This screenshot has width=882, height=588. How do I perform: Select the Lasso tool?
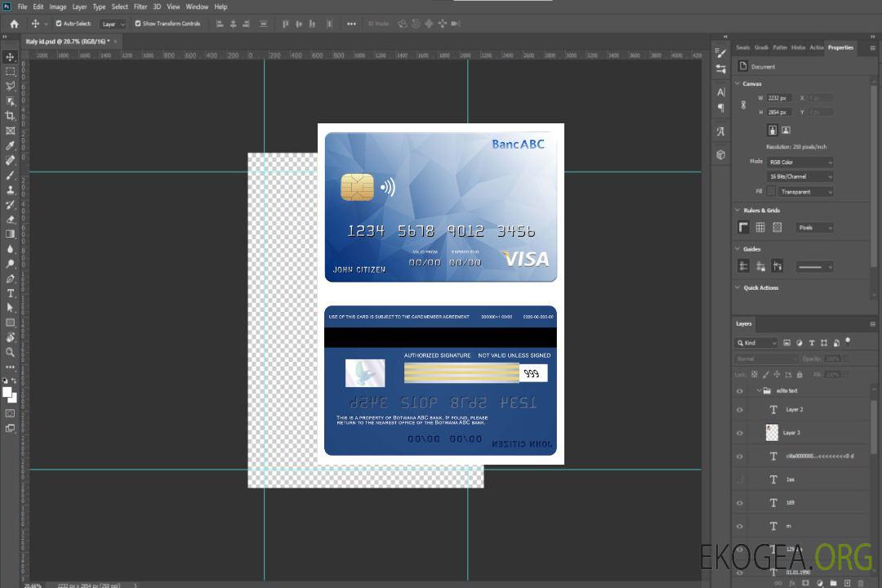point(10,86)
